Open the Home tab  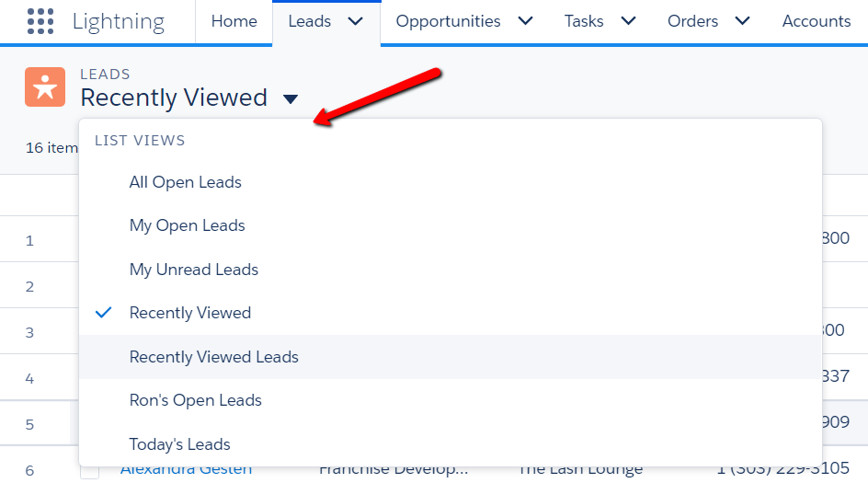(234, 21)
